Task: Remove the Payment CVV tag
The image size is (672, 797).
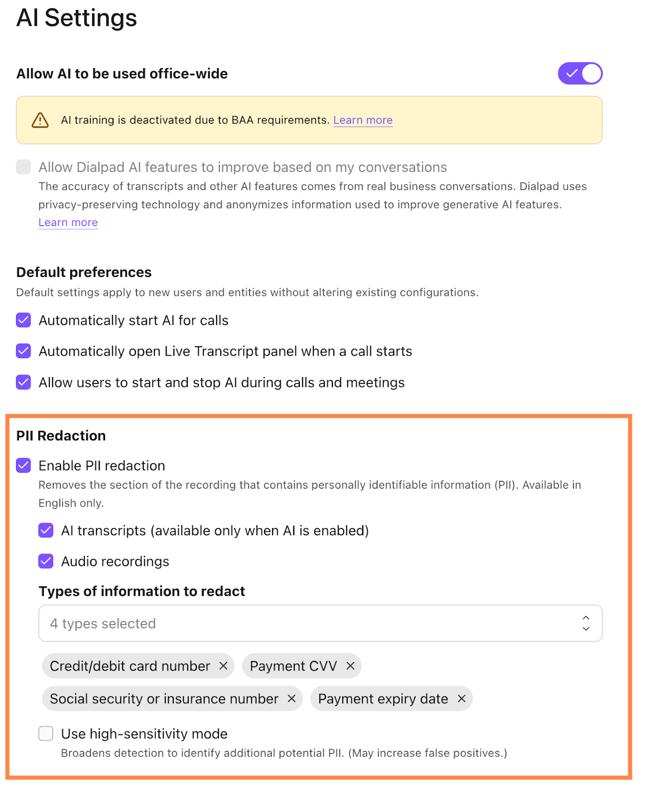Action: [351, 666]
